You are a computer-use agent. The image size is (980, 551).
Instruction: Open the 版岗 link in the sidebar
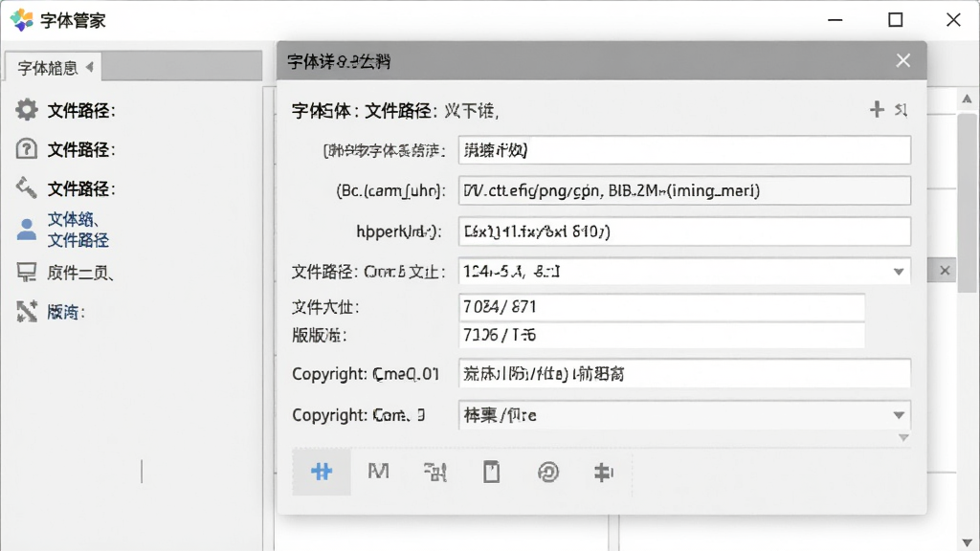coord(66,312)
